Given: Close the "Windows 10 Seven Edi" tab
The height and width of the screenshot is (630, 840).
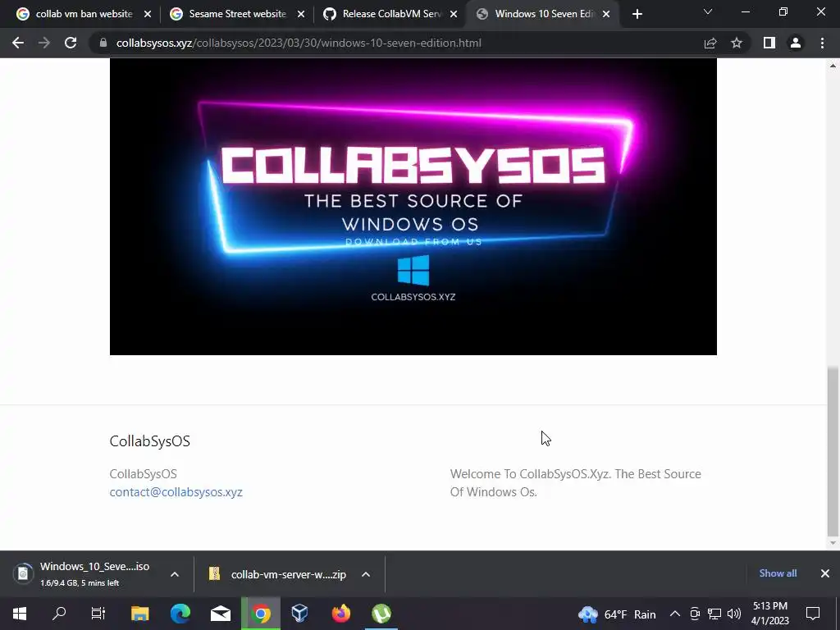Looking at the screenshot, I should [606, 15].
